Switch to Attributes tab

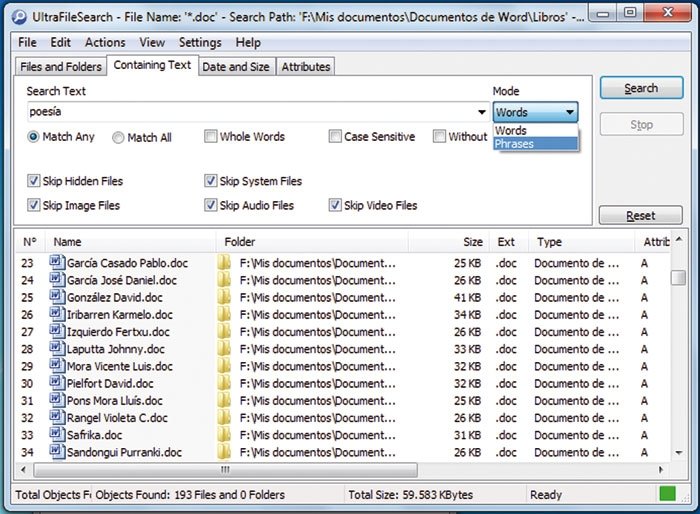tap(306, 67)
